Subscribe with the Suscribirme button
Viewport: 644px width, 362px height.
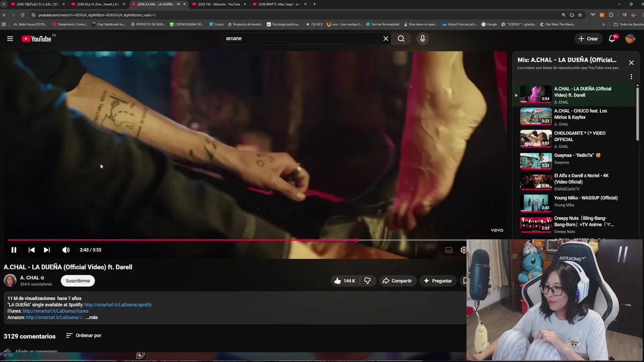(77, 281)
